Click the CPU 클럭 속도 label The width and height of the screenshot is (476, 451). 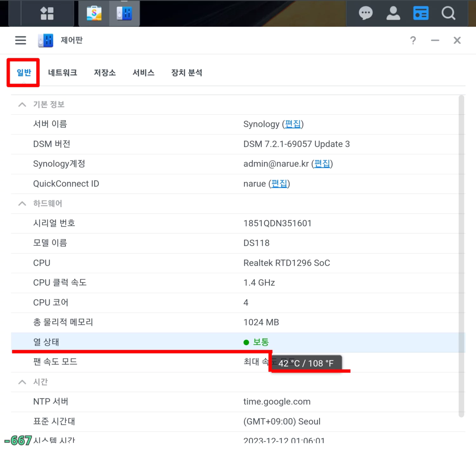pos(60,283)
